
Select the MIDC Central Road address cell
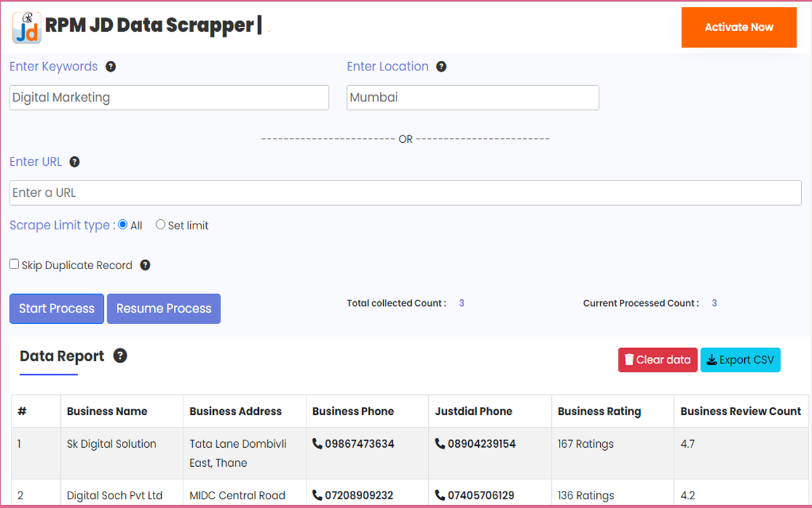click(244, 493)
